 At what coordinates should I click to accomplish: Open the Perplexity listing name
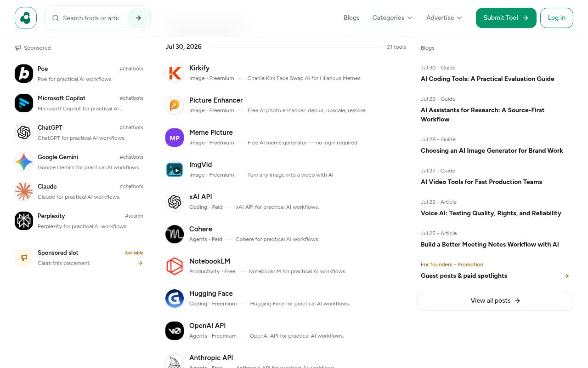(51, 216)
